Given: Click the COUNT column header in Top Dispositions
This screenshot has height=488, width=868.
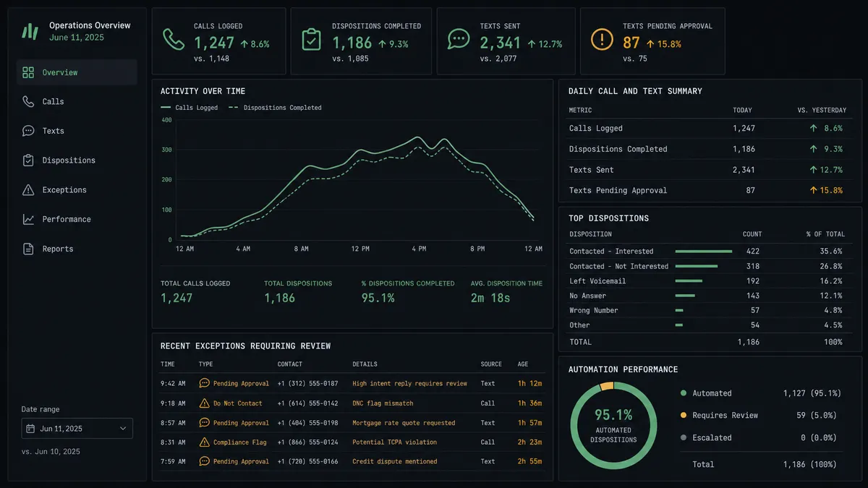Looking at the screenshot, I should click(752, 234).
